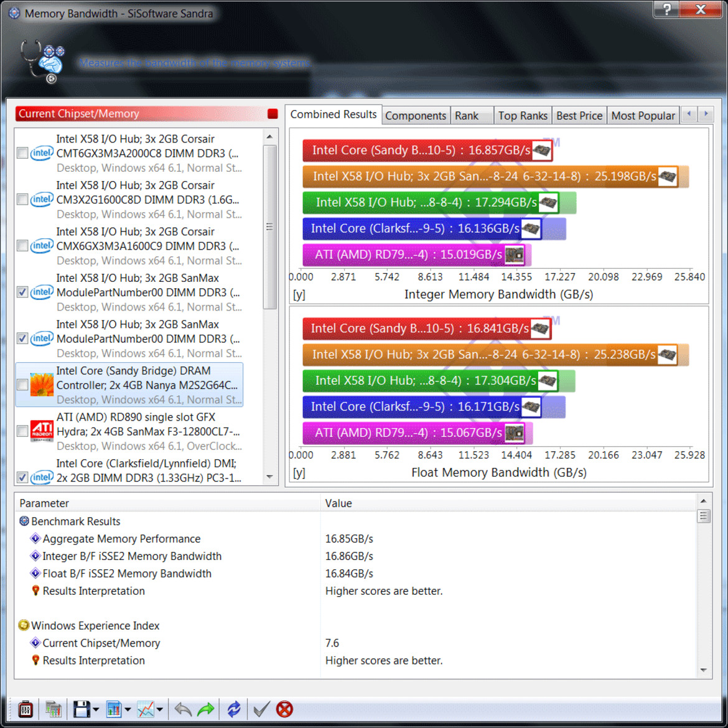Click the Sandra app icon in title bar
Image resolution: width=728 pixels, height=728 pixels.
[x=14, y=13]
